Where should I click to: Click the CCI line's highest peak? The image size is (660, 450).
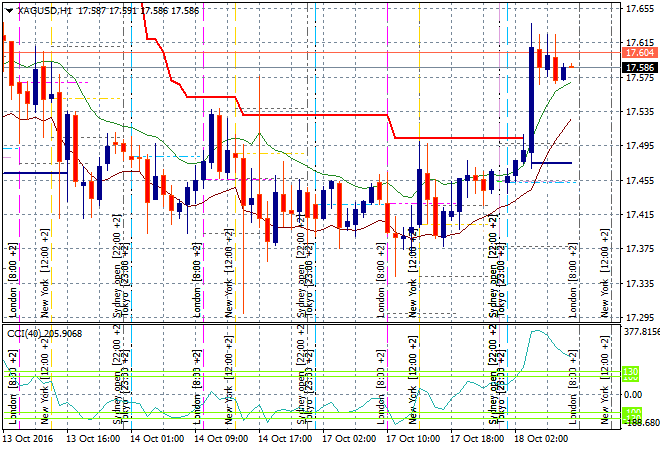(536, 331)
